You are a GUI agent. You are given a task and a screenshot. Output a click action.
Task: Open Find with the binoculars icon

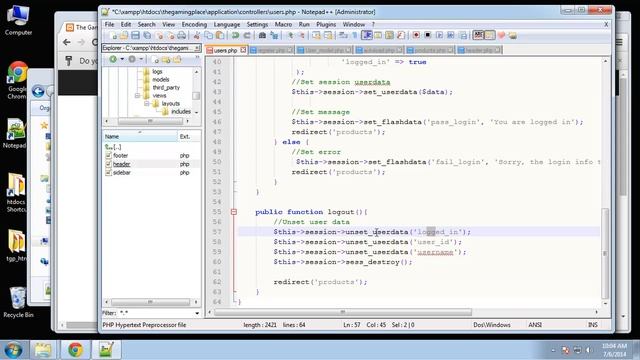point(262,36)
